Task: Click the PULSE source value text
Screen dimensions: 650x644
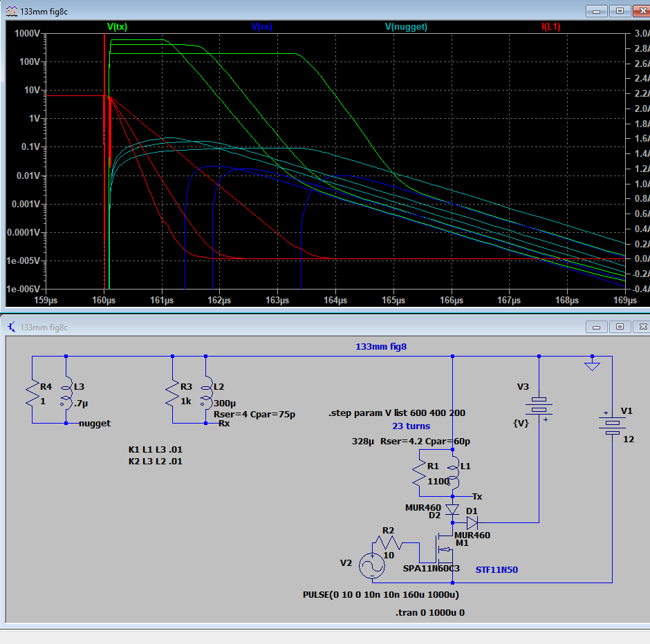Action: point(380,595)
